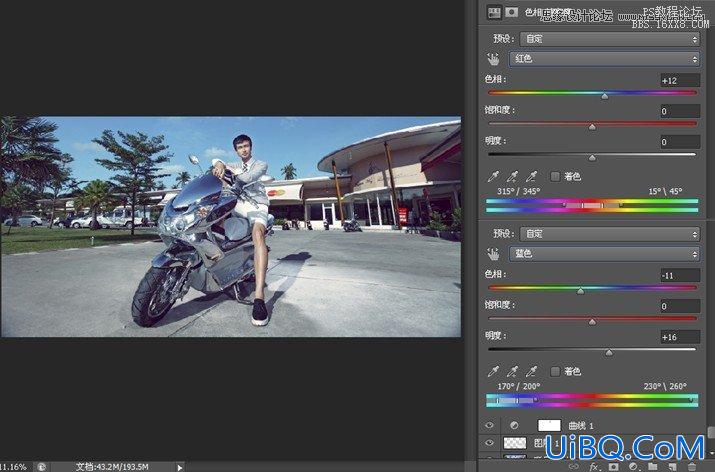Viewport: 715px width, 472px height.
Task: Click the 饱和度 saturation slider handle in 红色 panel
Action: tap(592, 126)
